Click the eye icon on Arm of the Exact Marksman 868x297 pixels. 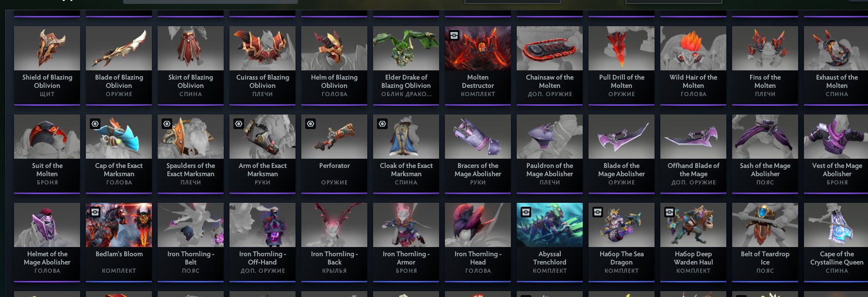point(239,124)
